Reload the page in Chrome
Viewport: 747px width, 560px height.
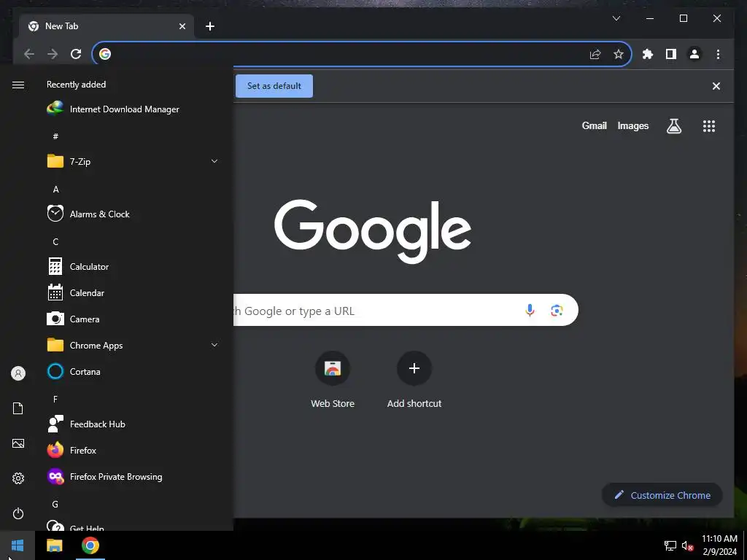coord(76,54)
